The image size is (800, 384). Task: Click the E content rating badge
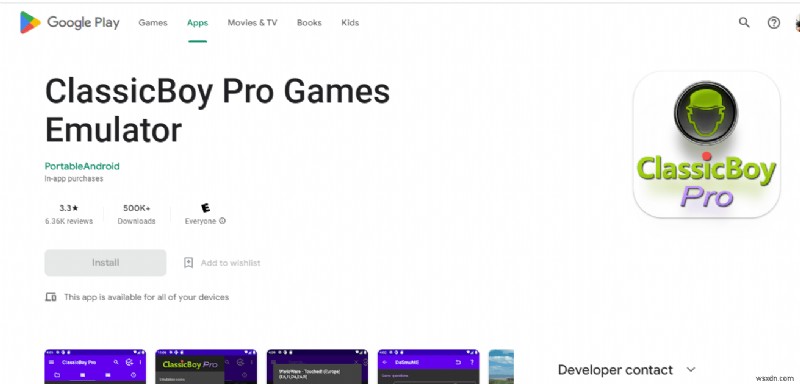tap(206, 208)
